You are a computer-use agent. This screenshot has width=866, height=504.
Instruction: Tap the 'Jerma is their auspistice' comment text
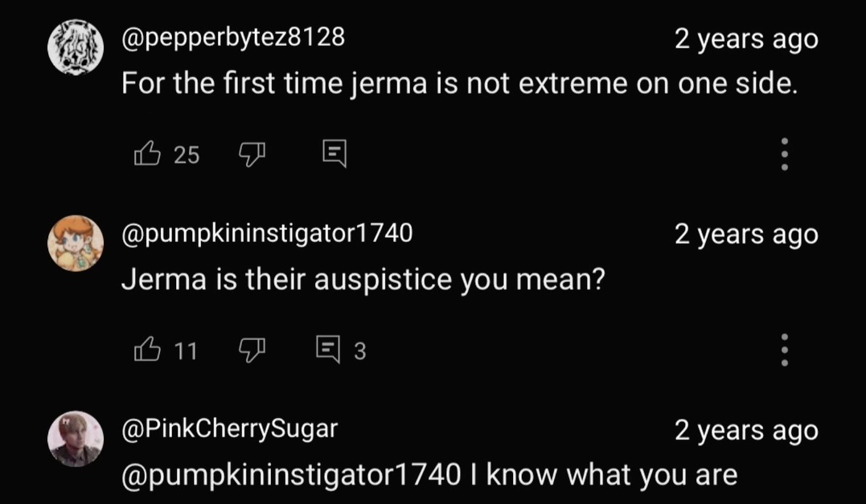[363, 279]
